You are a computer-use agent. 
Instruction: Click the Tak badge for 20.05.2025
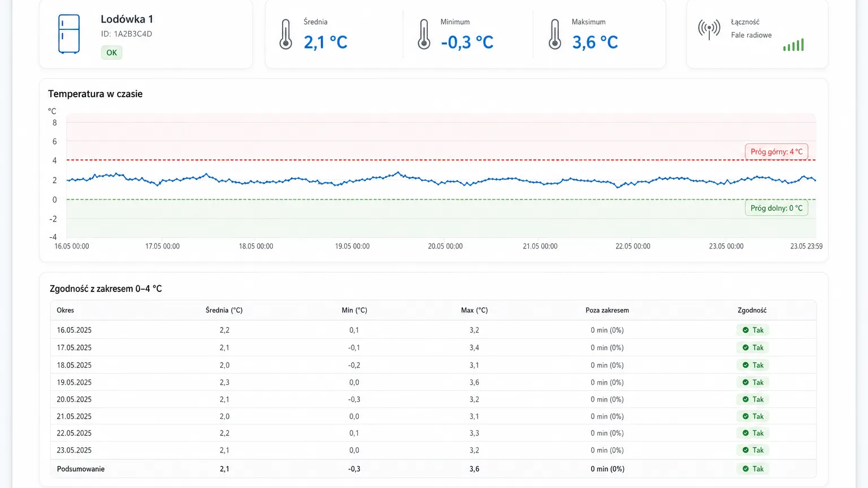point(753,399)
